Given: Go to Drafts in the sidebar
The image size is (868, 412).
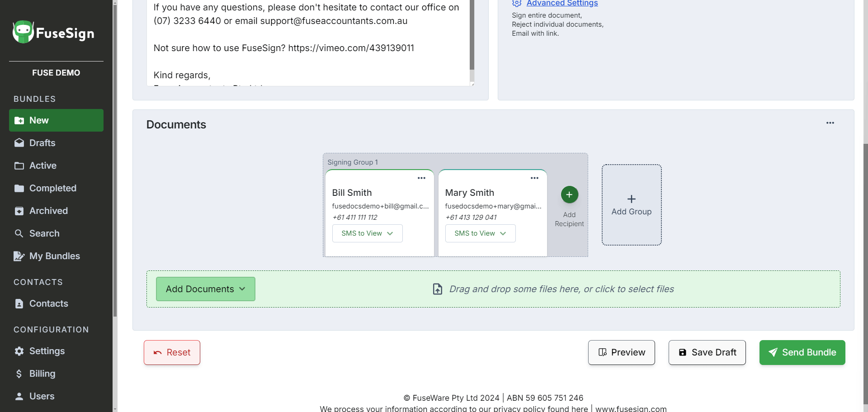Looking at the screenshot, I should pos(42,143).
